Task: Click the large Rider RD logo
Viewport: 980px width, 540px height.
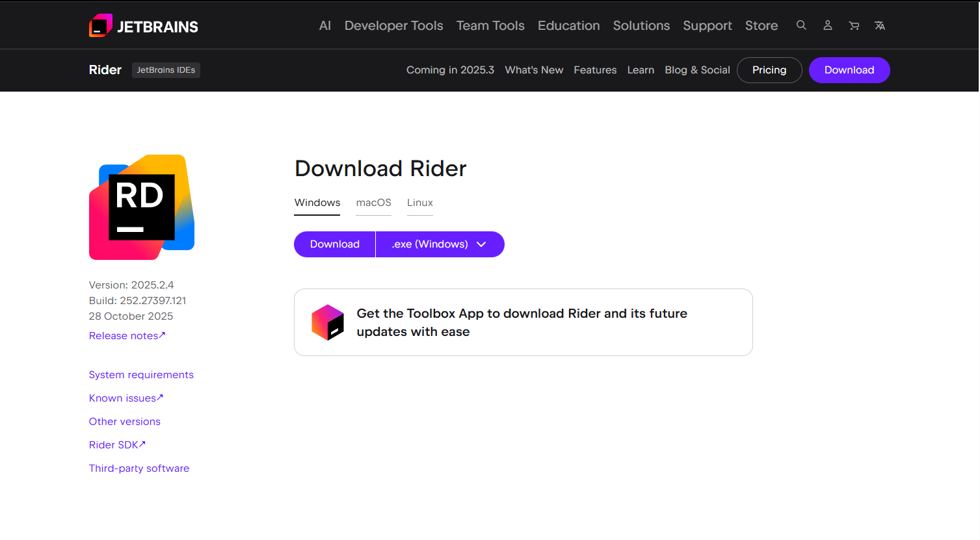Action: [142, 207]
